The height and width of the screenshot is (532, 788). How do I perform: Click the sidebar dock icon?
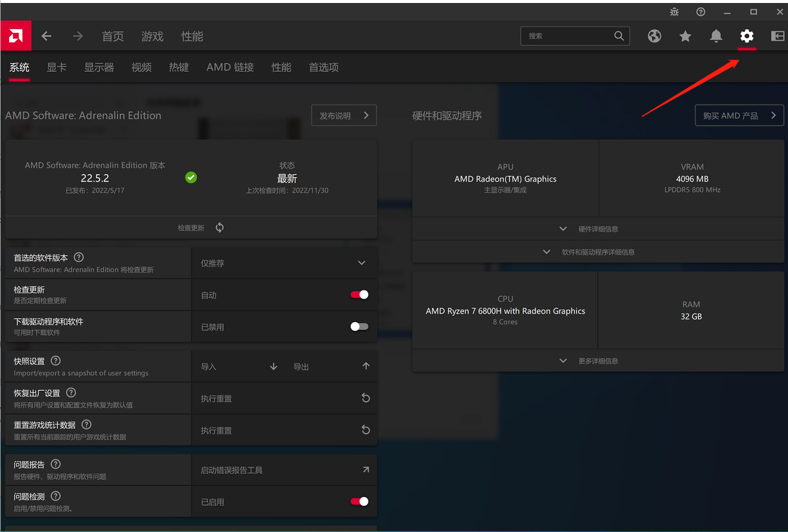777,36
